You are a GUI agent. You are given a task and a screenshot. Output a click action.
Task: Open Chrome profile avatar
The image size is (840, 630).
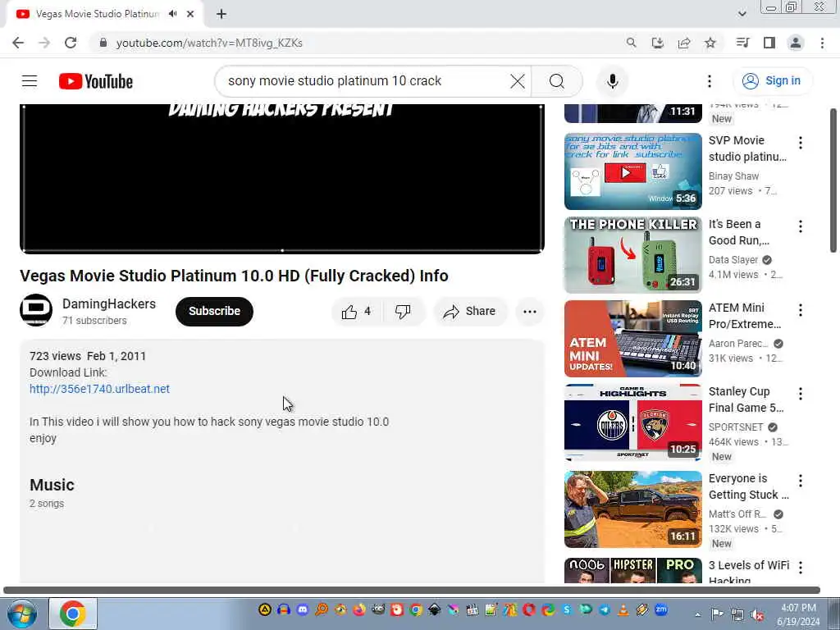coord(796,43)
